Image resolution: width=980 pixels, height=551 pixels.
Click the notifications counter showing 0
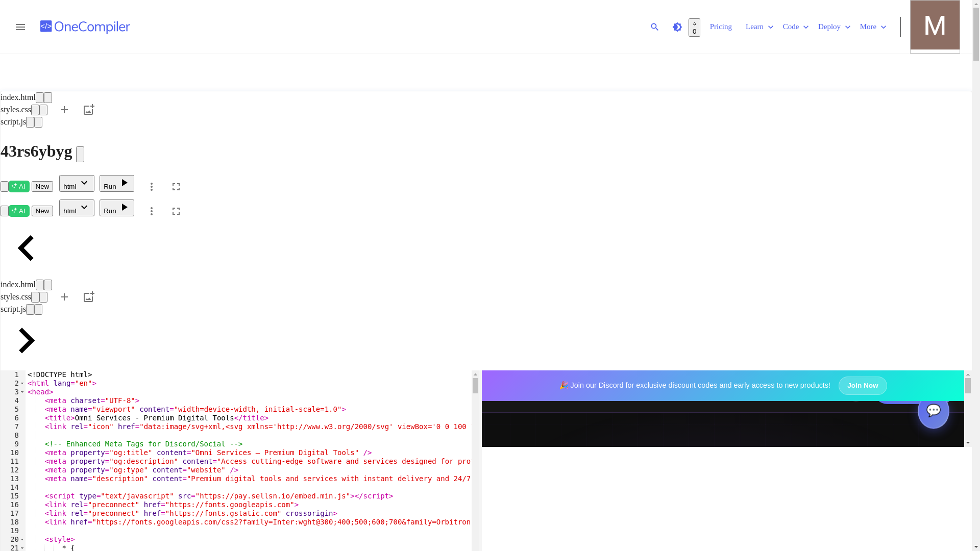(x=694, y=28)
